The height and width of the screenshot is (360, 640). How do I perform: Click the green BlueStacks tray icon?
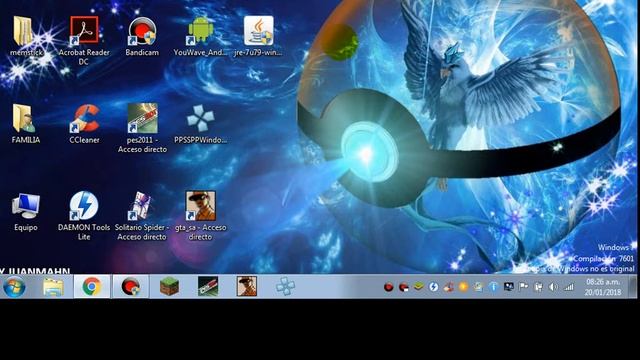[418, 287]
